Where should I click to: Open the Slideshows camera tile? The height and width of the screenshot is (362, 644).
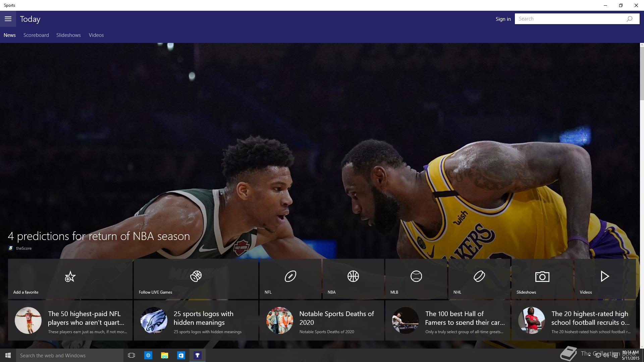click(x=542, y=279)
